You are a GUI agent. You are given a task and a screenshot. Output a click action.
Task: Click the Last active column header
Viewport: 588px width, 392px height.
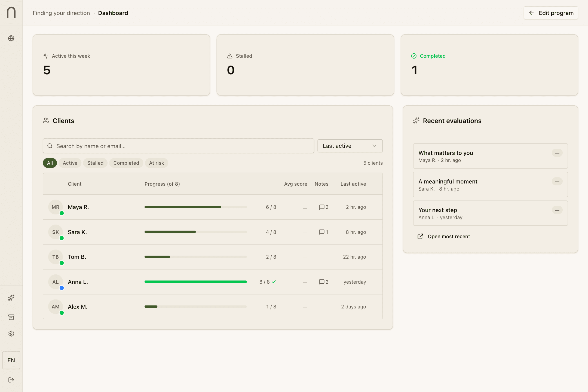[x=353, y=184]
